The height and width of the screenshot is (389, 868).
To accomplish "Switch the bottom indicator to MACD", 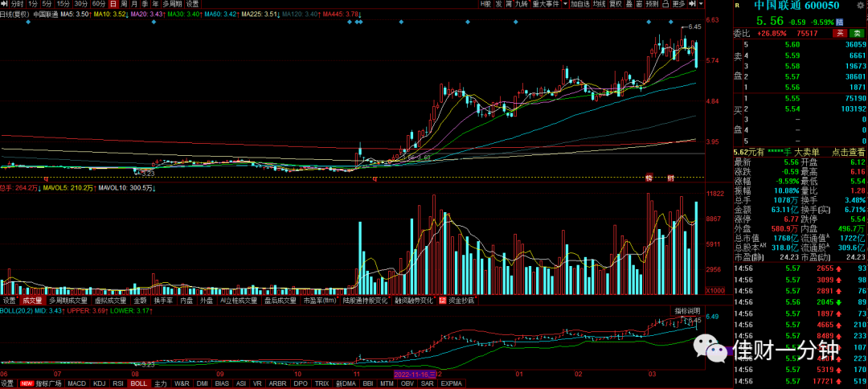I will (x=77, y=383).
